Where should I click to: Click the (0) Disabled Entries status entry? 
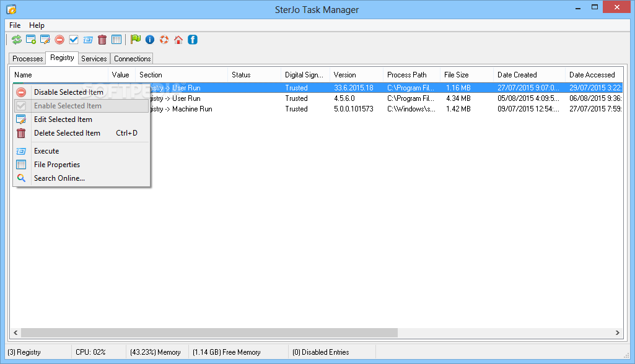[321, 352]
